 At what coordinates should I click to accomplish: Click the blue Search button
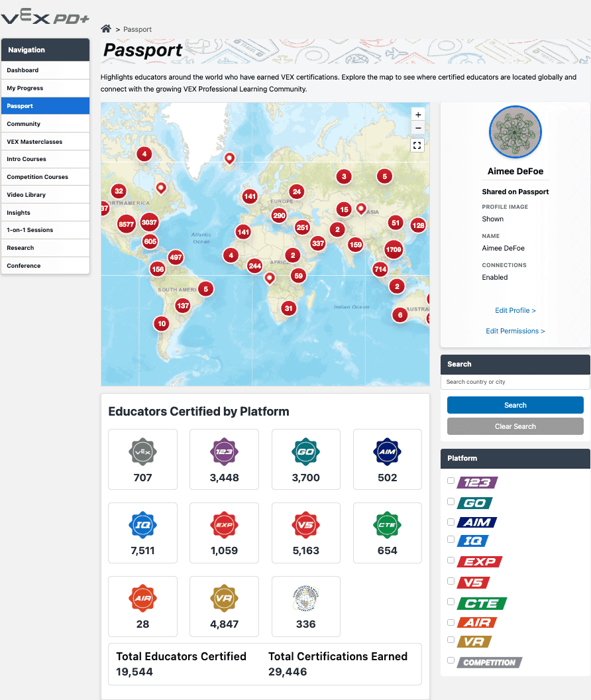(x=515, y=405)
